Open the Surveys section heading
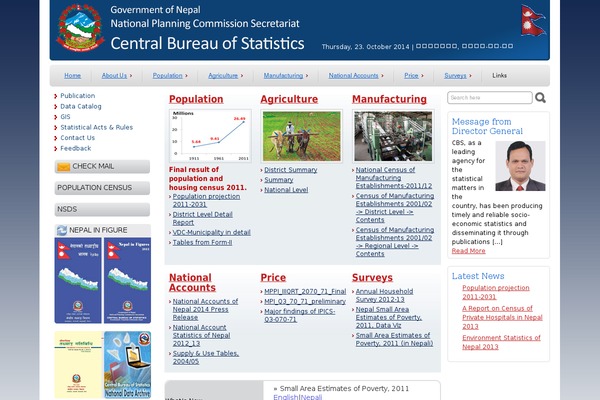600x400 pixels. [372, 278]
